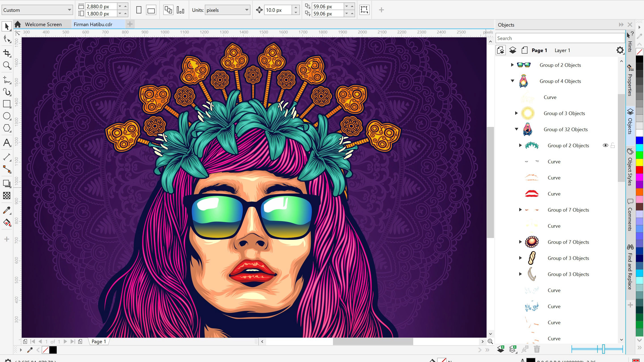Select the Shape edit tool
644x362 pixels.
7,39
